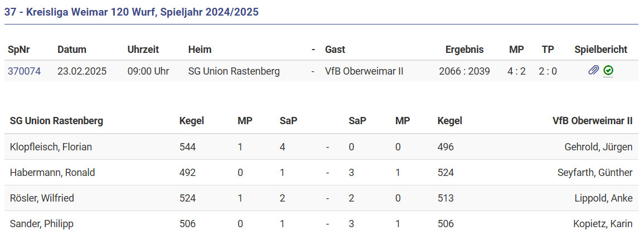Click the Ergebnis column header
The width and height of the screenshot is (644, 245).
point(464,50)
